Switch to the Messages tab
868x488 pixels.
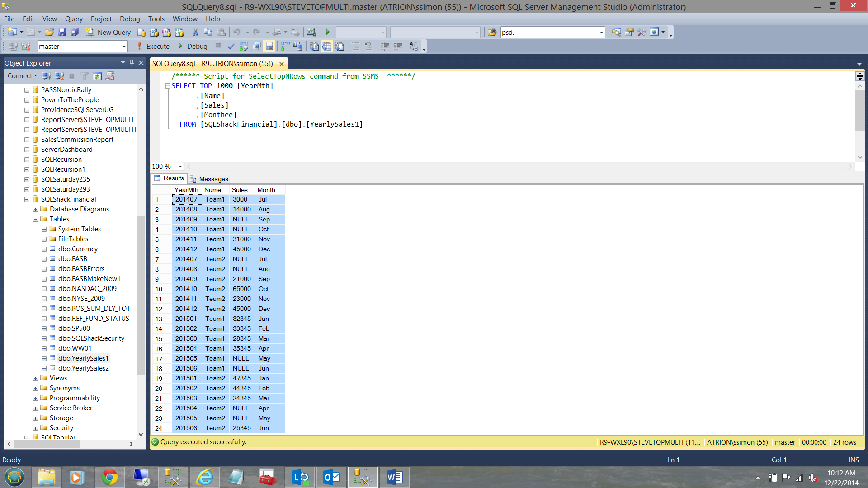tap(209, 179)
